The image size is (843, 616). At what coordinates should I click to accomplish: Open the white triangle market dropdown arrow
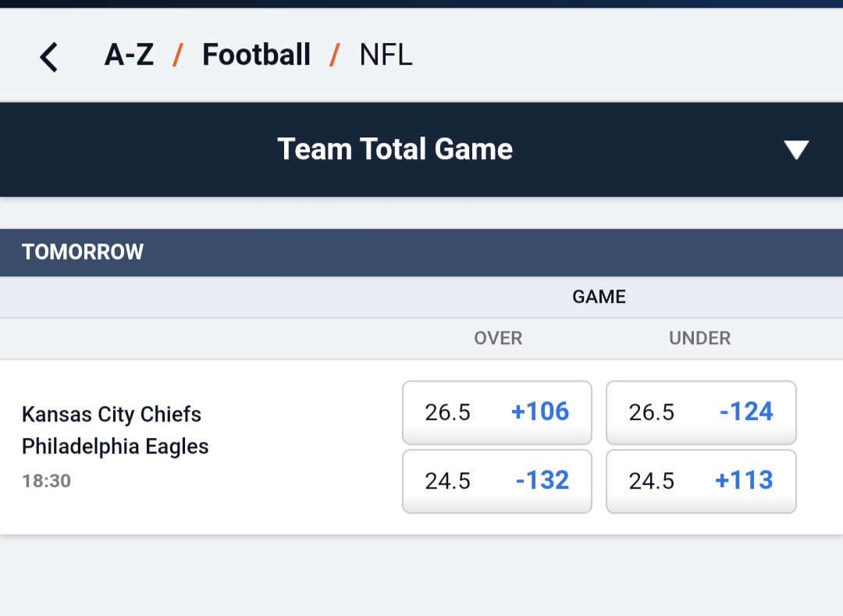click(796, 149)
